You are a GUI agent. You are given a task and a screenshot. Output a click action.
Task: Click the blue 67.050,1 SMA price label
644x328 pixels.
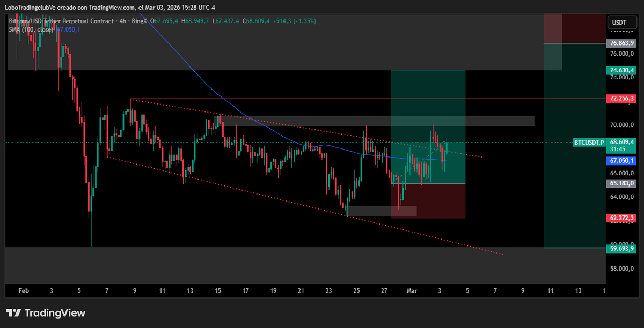pyautogui.click(x=621, y=161)
